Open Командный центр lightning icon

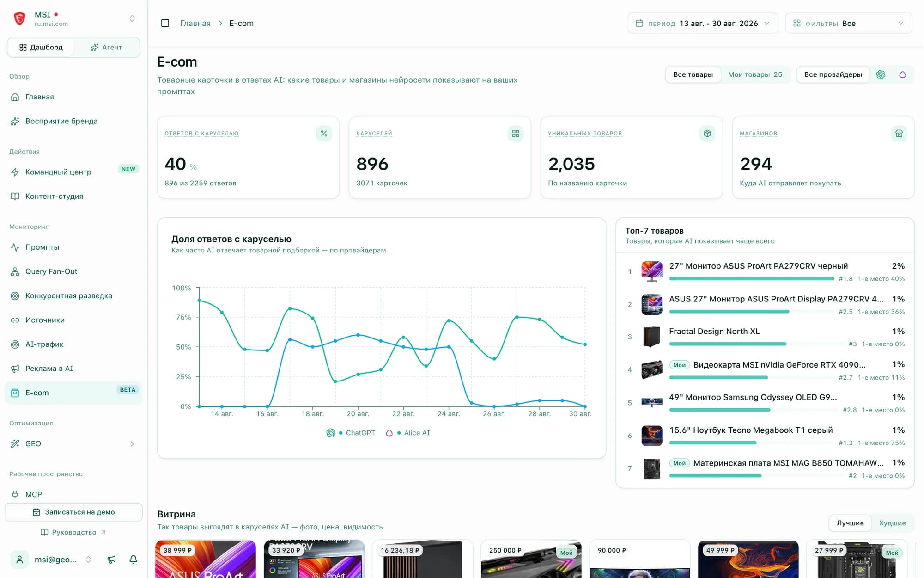(x=15, y=172)
